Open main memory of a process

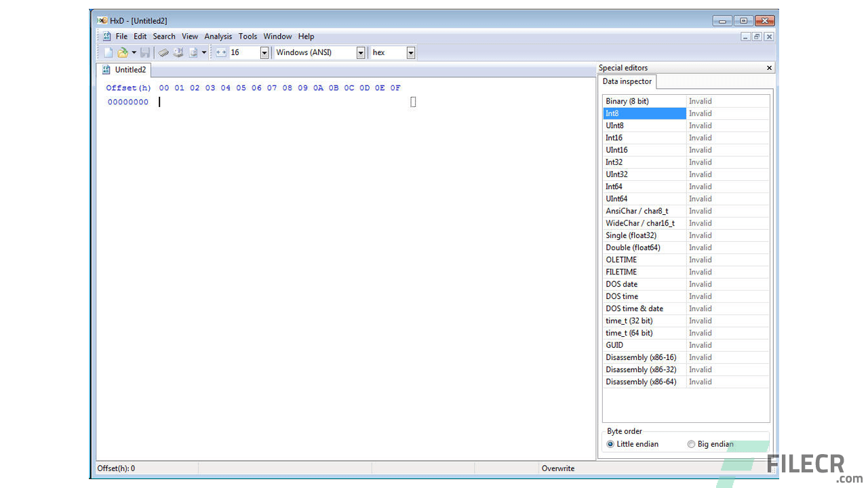pyautogui.click(x=163, y=52)
